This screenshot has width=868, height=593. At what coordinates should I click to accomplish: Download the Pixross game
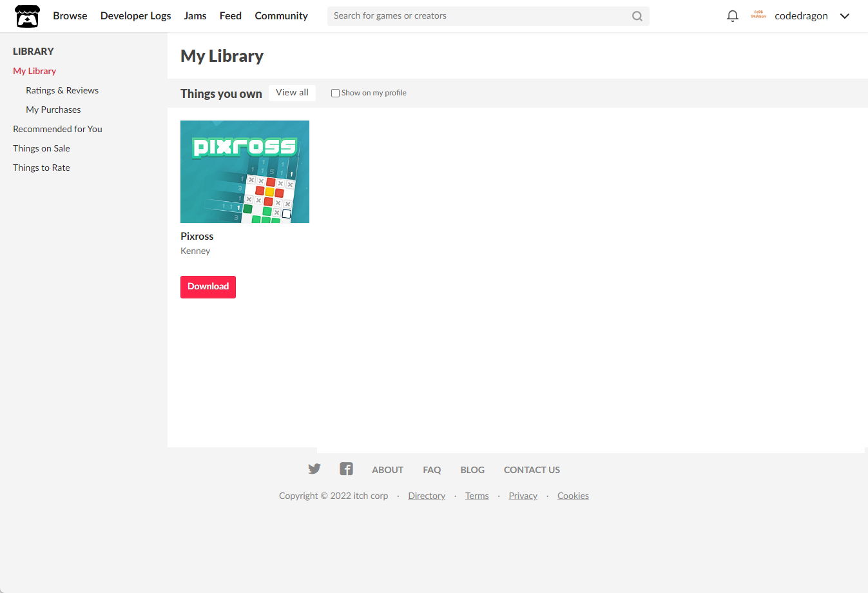pos(208,287)
